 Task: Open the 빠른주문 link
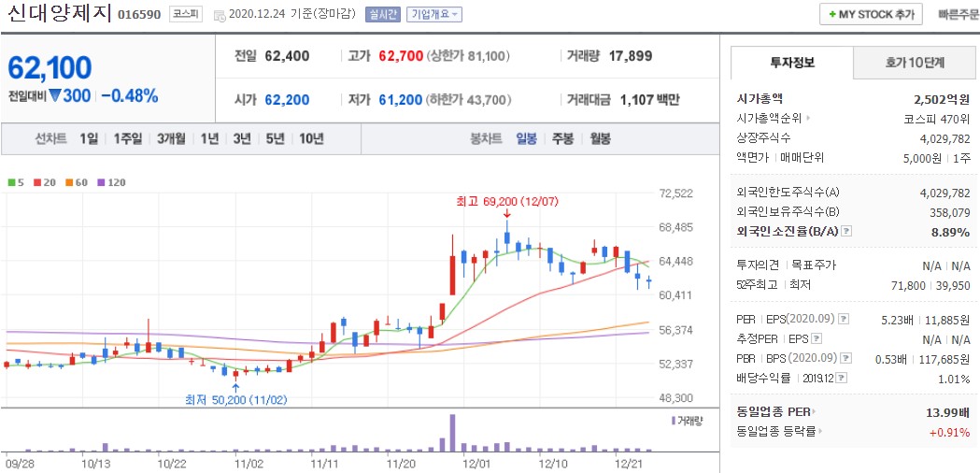coord(959,14)
